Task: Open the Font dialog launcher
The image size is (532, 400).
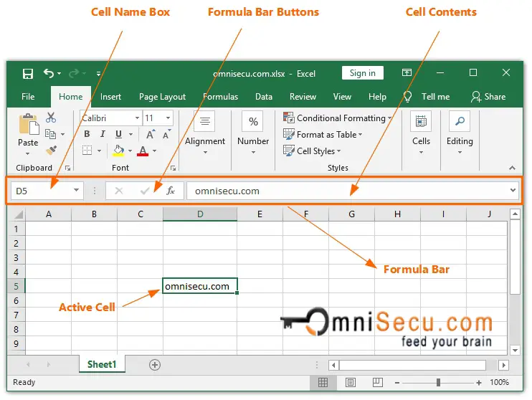Action: coord(173,168)
